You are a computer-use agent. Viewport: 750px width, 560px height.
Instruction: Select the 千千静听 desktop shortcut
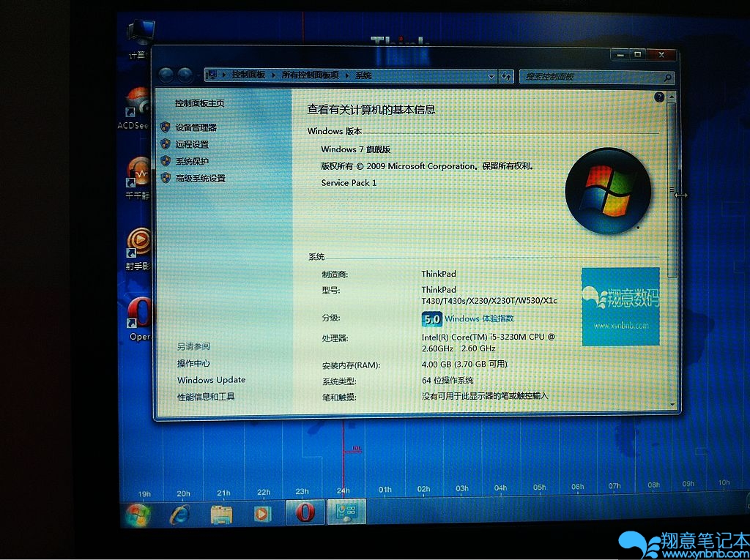(x=138, y=178)
